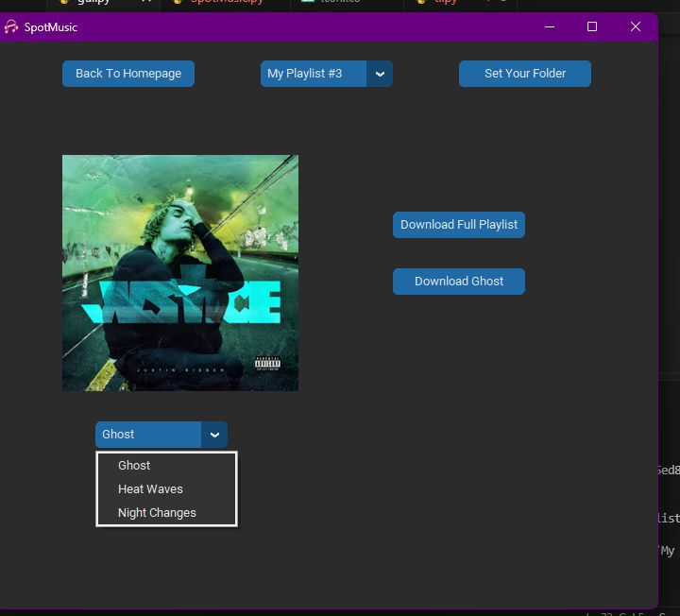Click the SpotMusic headphones app icon
This screenshot has height=616, width=680.
point(11,27)
